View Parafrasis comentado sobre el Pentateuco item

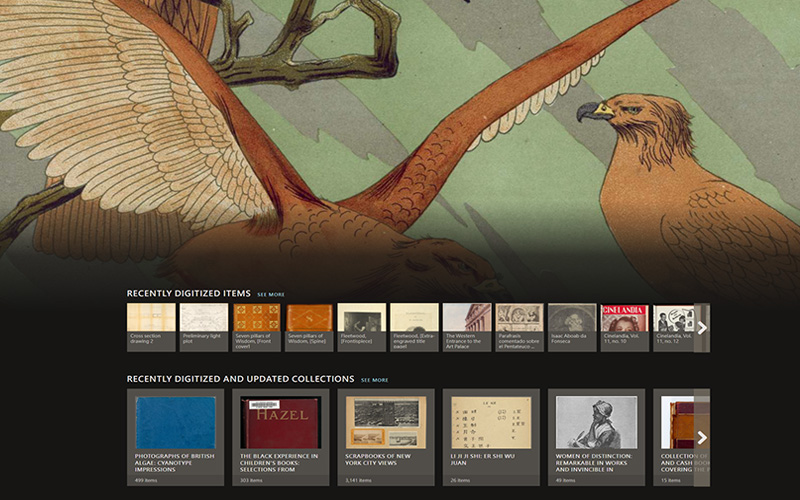click(519, 326)
